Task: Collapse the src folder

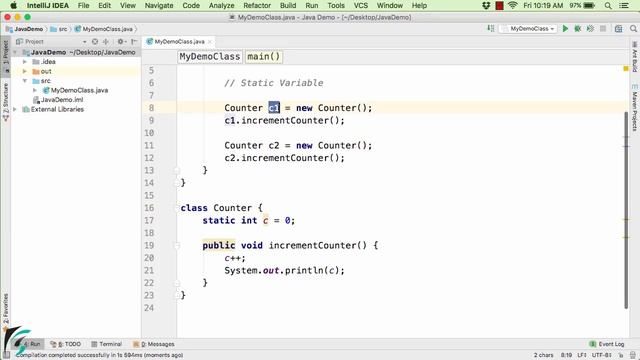Action: [x=25, y=81]
